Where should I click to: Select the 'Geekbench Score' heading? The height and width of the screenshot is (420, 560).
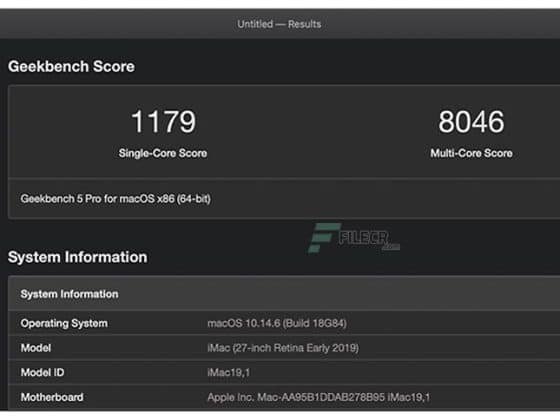[71, 66]
